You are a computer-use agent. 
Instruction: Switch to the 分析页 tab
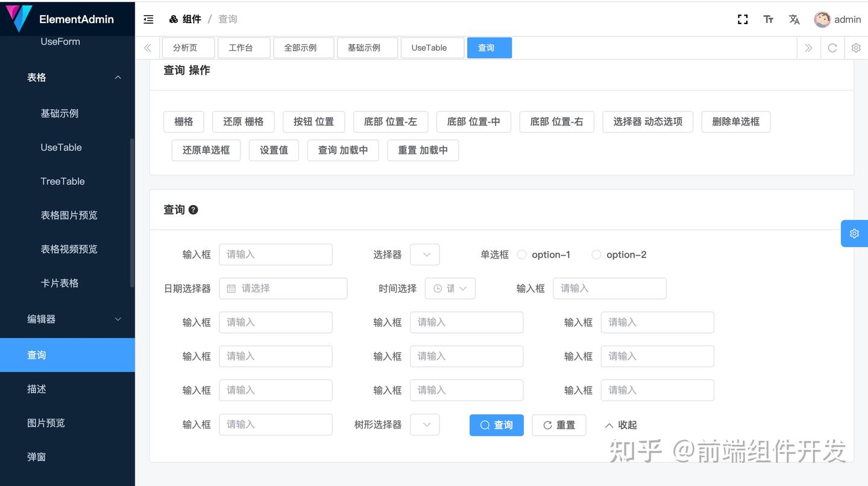pyautogui.click(x=187, y=48)
